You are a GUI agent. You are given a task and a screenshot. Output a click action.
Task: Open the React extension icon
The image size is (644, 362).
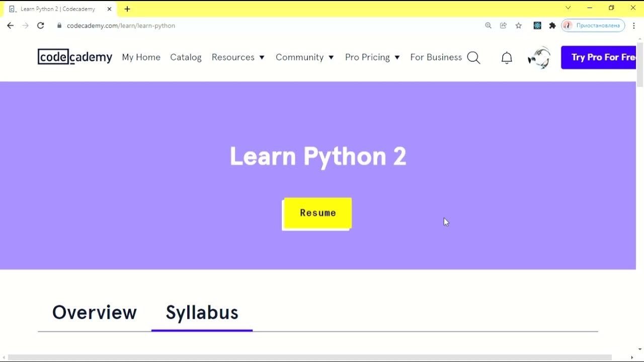(537, 26)
